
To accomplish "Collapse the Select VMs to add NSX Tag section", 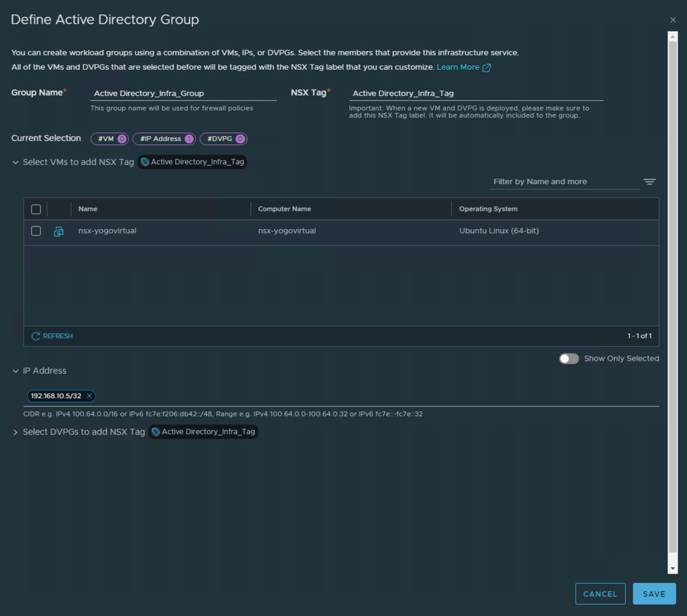I will (15, 163).
